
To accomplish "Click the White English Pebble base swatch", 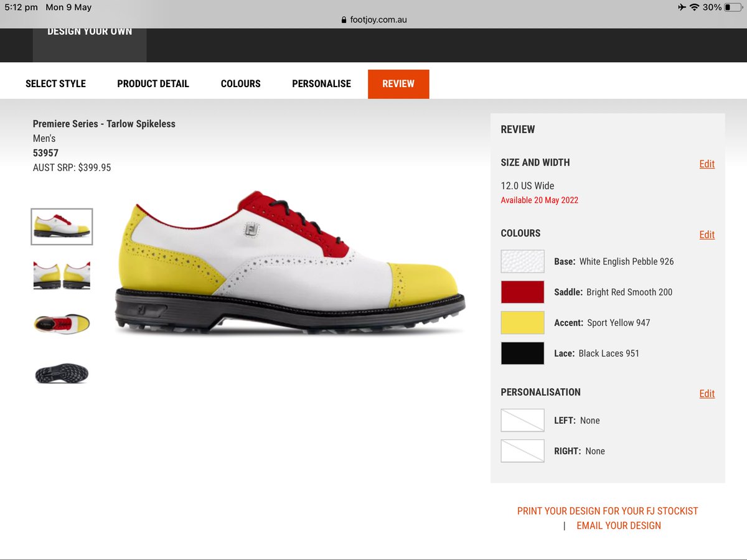I will click(522, 261).
